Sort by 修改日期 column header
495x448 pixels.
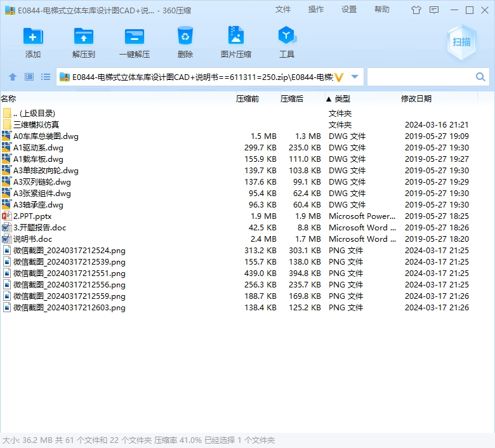(416, 99)
